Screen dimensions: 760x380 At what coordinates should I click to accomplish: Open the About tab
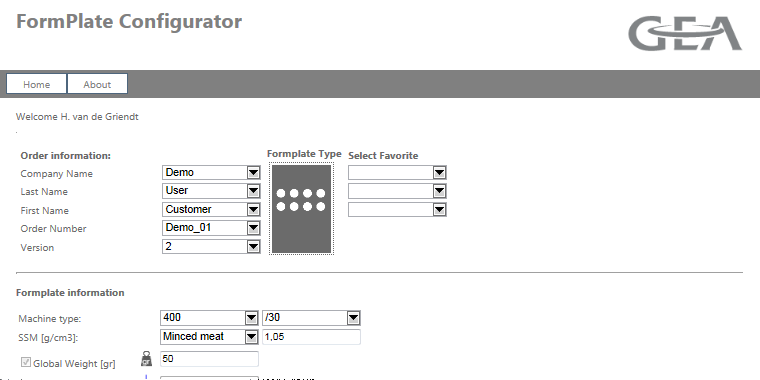pyautogui.click(x=97, y=84)
